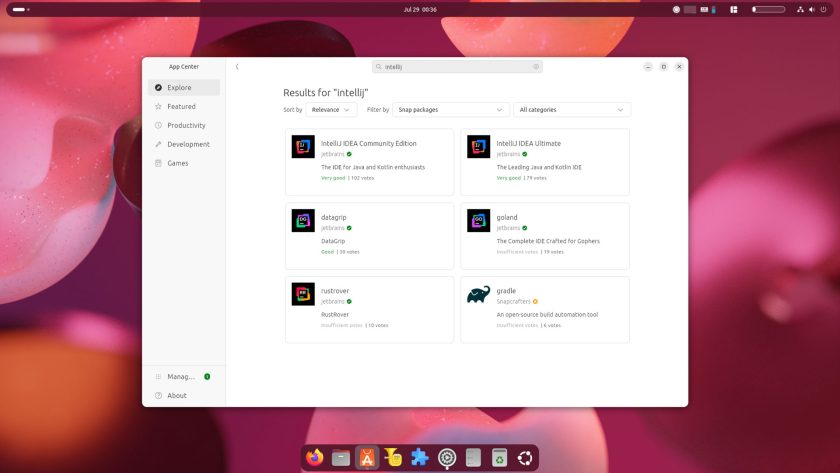This screenshot has width=840, height=473.
Task: Click the tiling layout icon in top bar
Action: pos(734,9)
